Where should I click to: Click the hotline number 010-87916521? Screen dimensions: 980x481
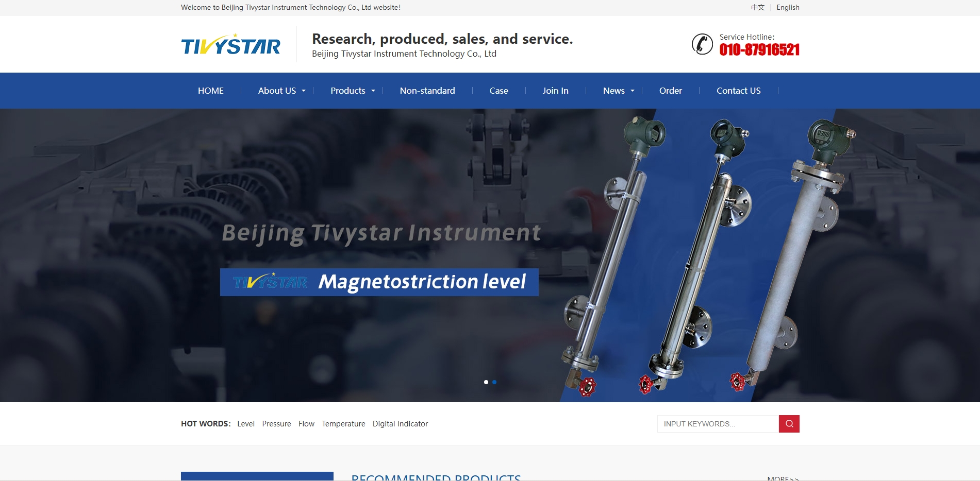[x=759, y=49]
